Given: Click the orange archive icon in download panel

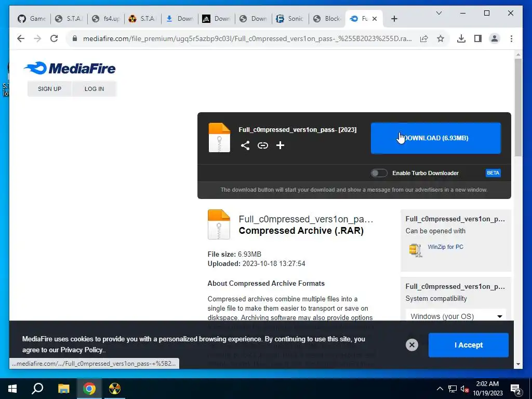Looking at the screenshot, I should coord(219,138).
